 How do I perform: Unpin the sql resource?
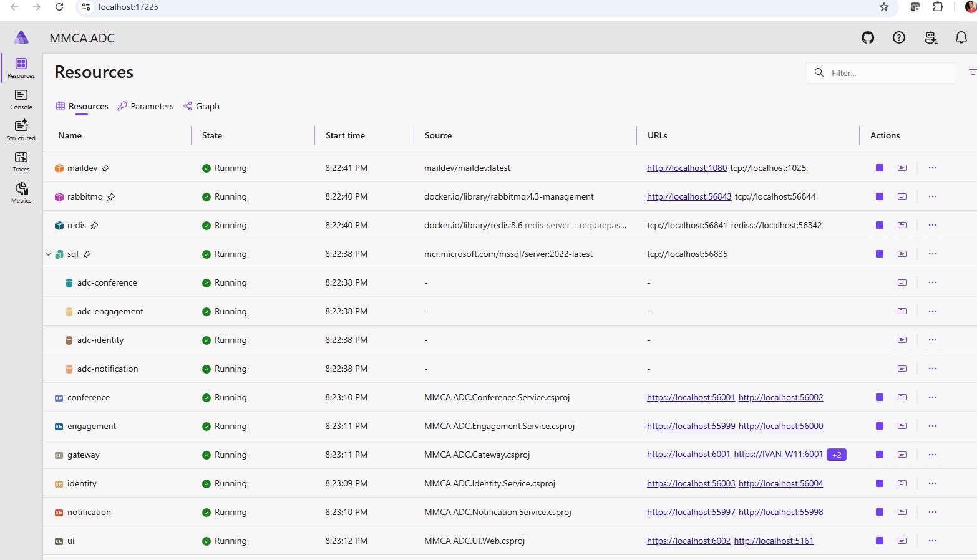pyautogui.click(x=87, y=254)
